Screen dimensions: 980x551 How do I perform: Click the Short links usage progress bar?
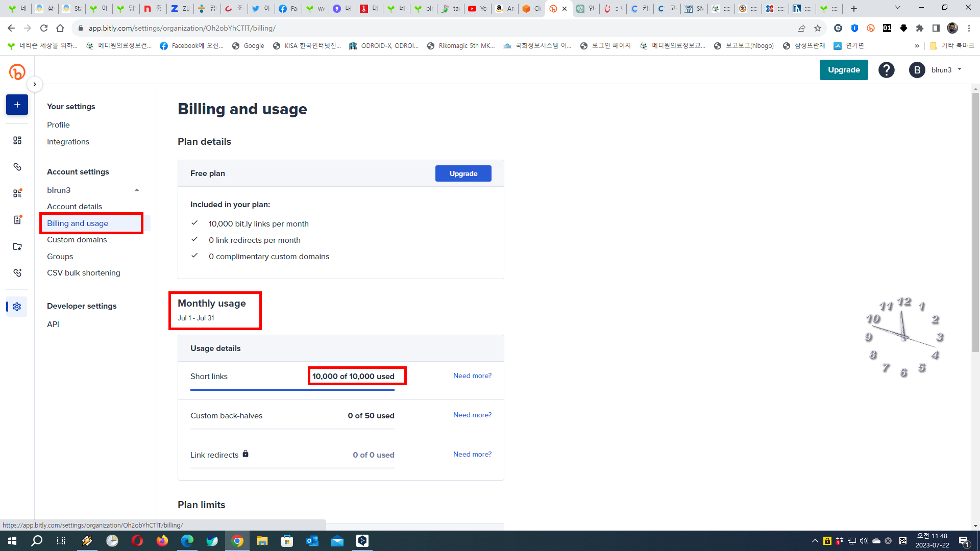(292, 390)
